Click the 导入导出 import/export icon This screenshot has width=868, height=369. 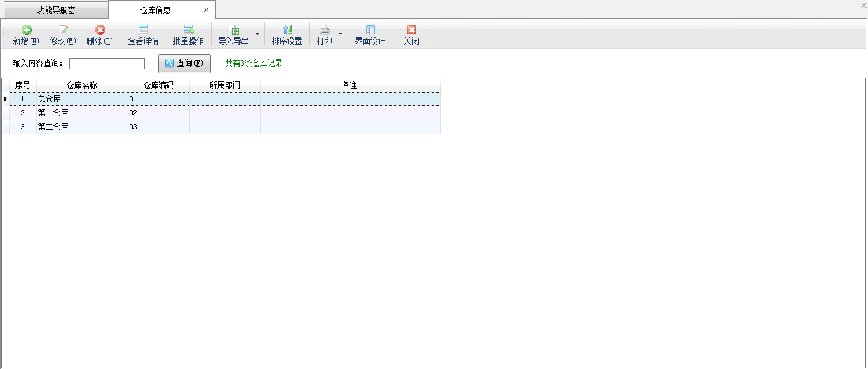click(233, 30)
